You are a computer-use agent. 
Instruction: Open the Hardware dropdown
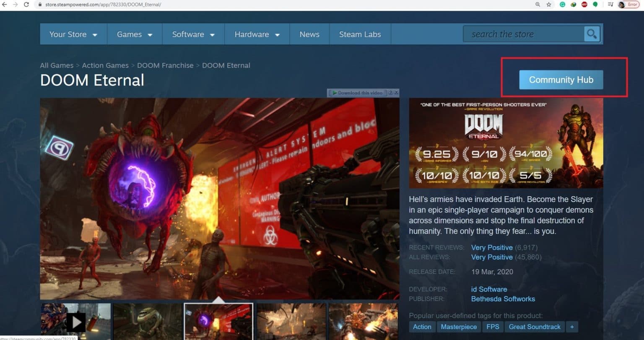click(256, 34)
